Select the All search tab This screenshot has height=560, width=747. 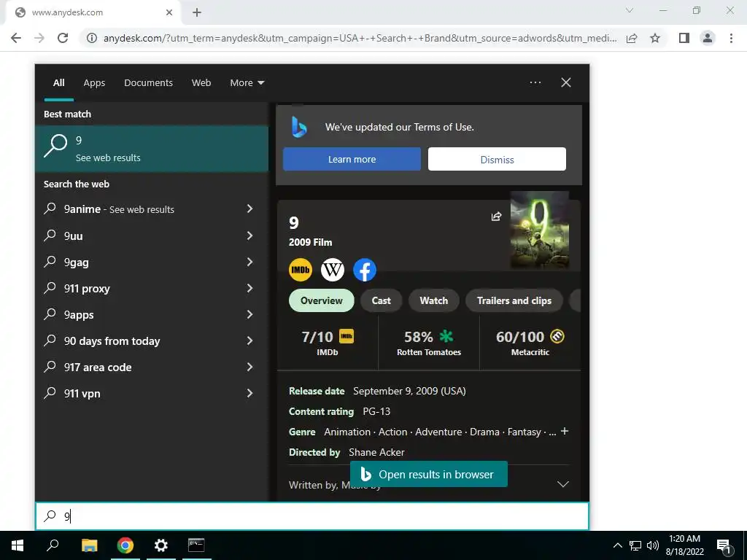[58, 83]
